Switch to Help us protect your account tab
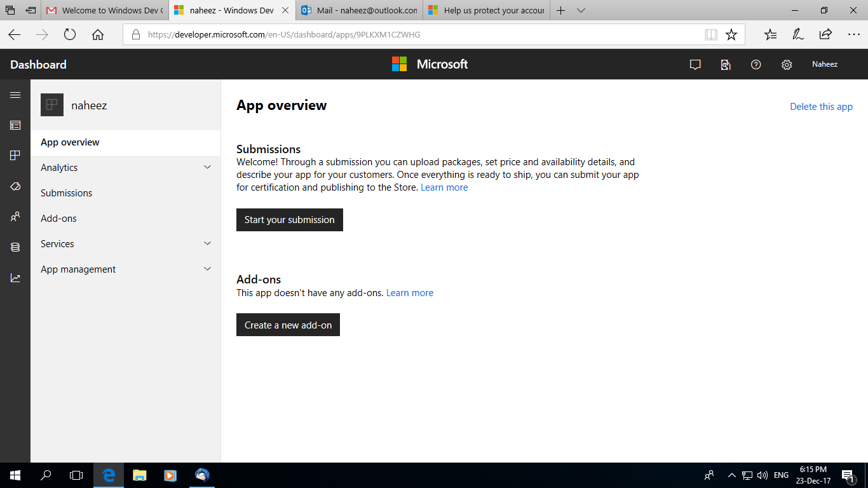 coord(486,10)
